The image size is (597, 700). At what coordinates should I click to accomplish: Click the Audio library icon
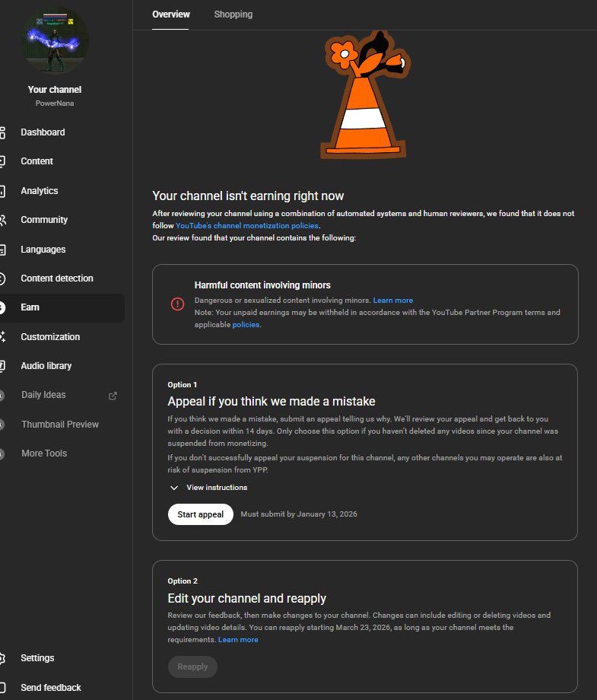[2, 366]
